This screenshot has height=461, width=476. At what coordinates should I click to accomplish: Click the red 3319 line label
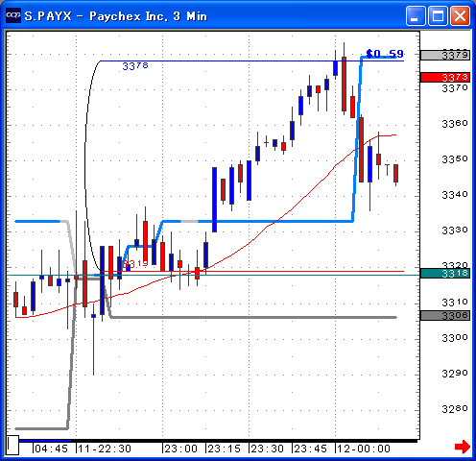point(135,264)
